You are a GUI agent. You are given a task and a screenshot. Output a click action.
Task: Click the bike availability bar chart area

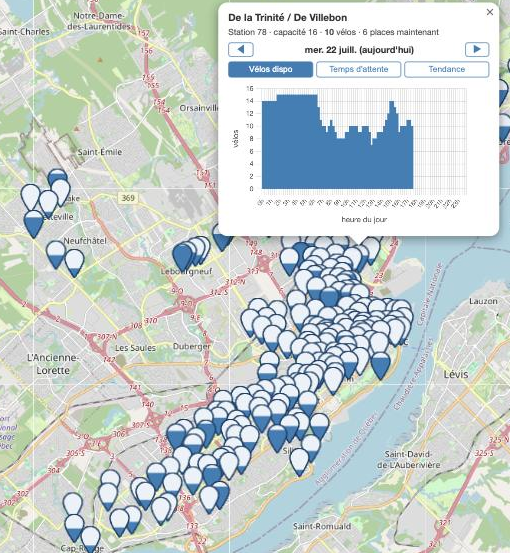364,139
